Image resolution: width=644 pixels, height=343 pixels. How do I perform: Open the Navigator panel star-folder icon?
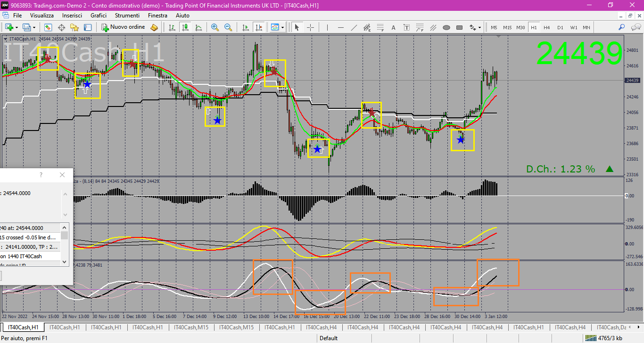(x=74, y=27)
